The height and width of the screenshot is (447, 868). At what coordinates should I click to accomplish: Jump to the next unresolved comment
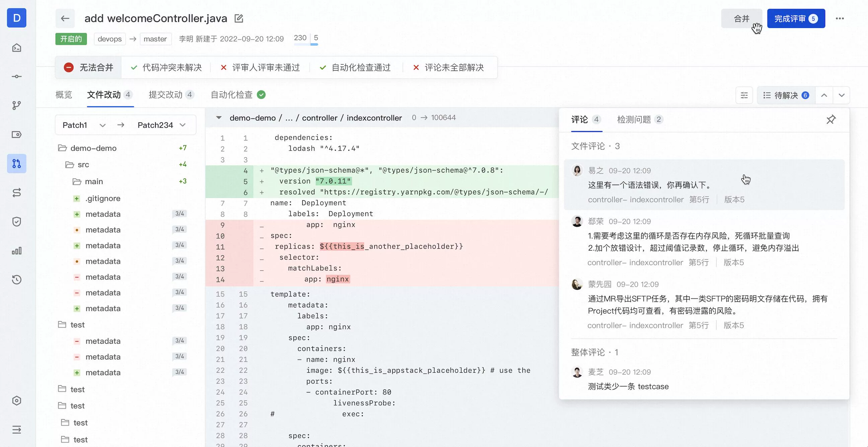(842, 95)
